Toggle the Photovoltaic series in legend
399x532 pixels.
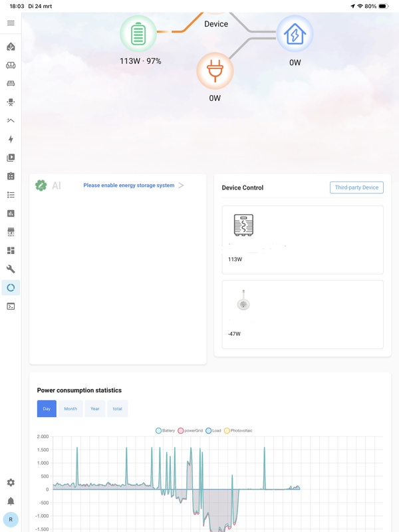coord(238,430)
